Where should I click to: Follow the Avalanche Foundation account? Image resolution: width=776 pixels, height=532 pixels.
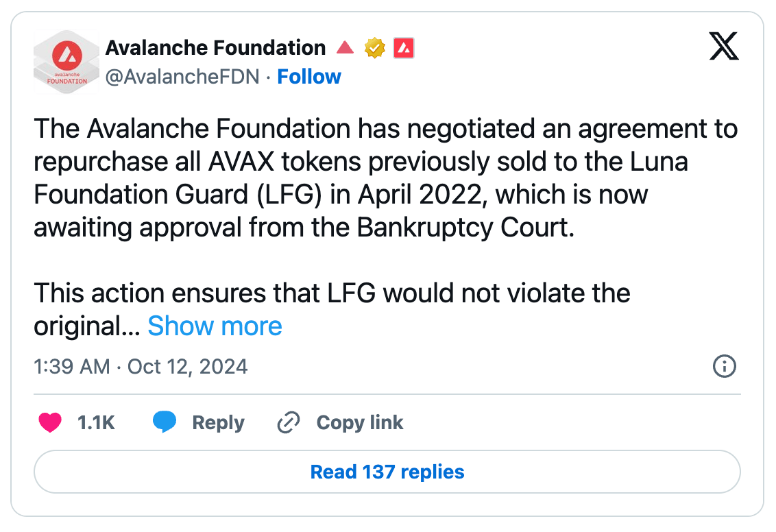308,77
